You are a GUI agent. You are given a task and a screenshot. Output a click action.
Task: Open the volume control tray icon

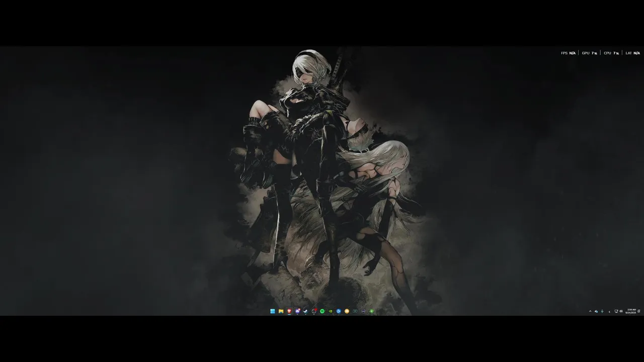[621, 311]
